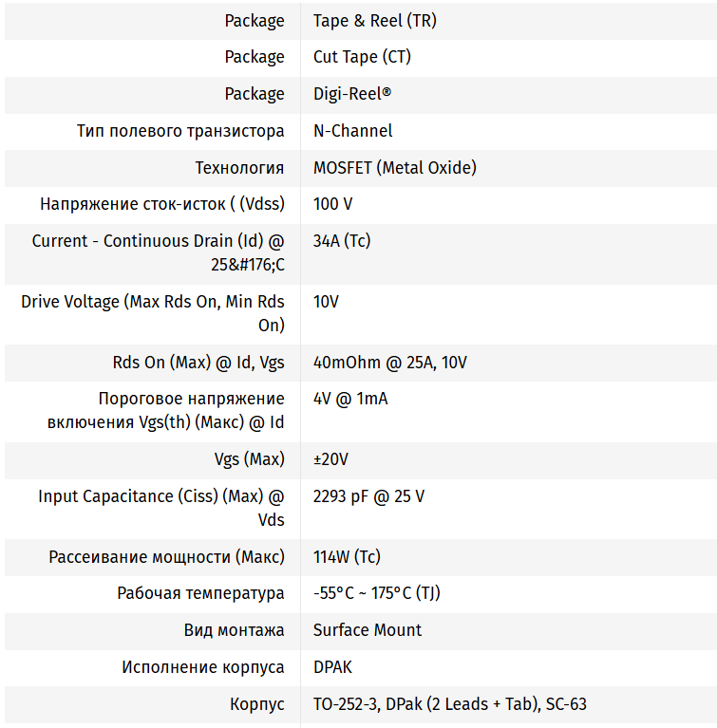The height and width of the screenshot is (728, 717).
Task: Click the Surface Mount mounting type value
Action: pos(368,630)
